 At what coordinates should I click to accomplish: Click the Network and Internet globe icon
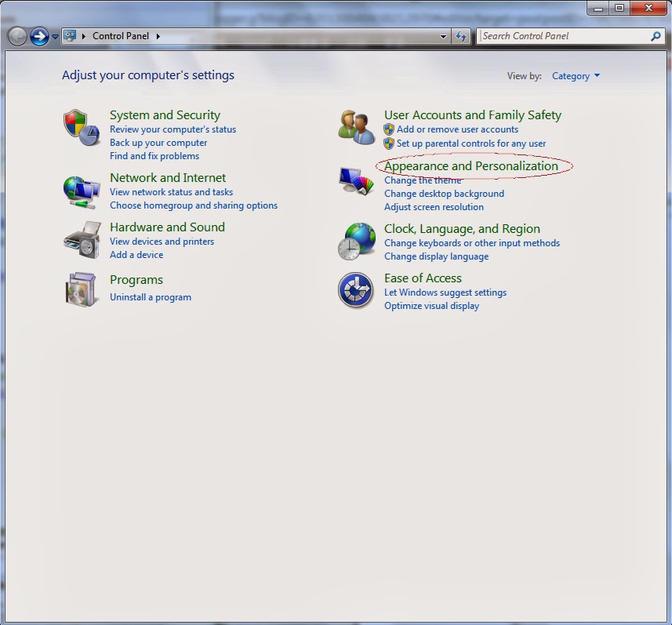82,192
